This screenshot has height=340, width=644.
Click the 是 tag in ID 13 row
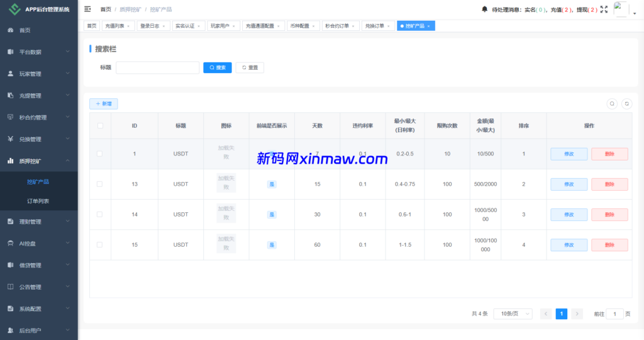click(272, 184)
